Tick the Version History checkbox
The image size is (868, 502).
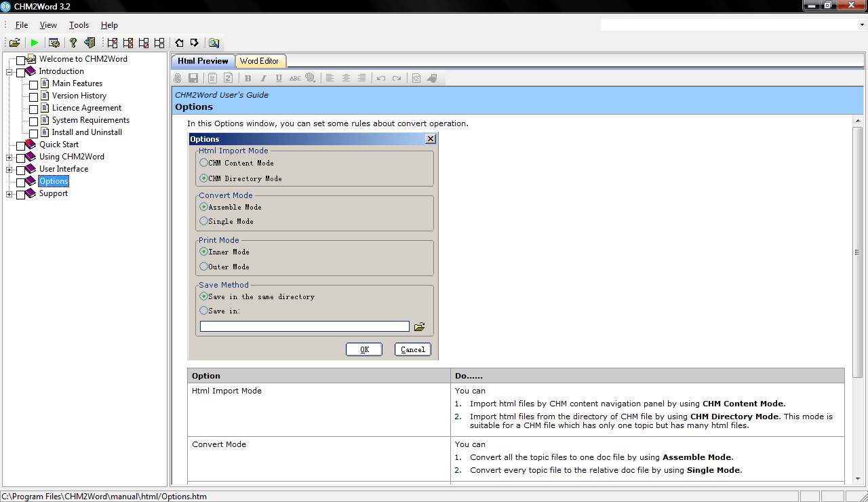pos(34,97)
